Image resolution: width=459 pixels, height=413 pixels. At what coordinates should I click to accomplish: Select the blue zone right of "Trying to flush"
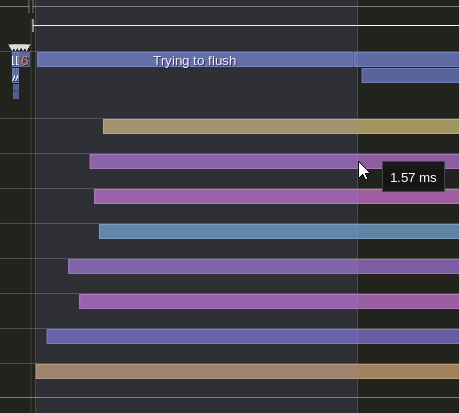[x=406, y=60]
